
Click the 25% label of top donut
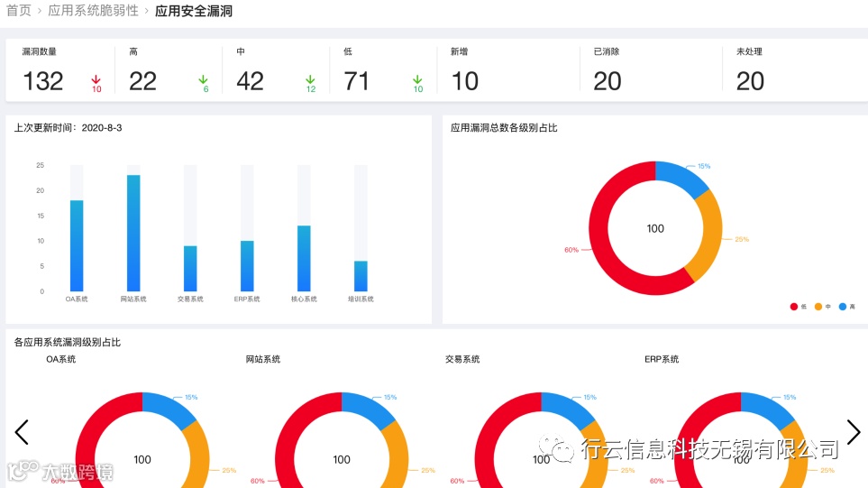742,239
